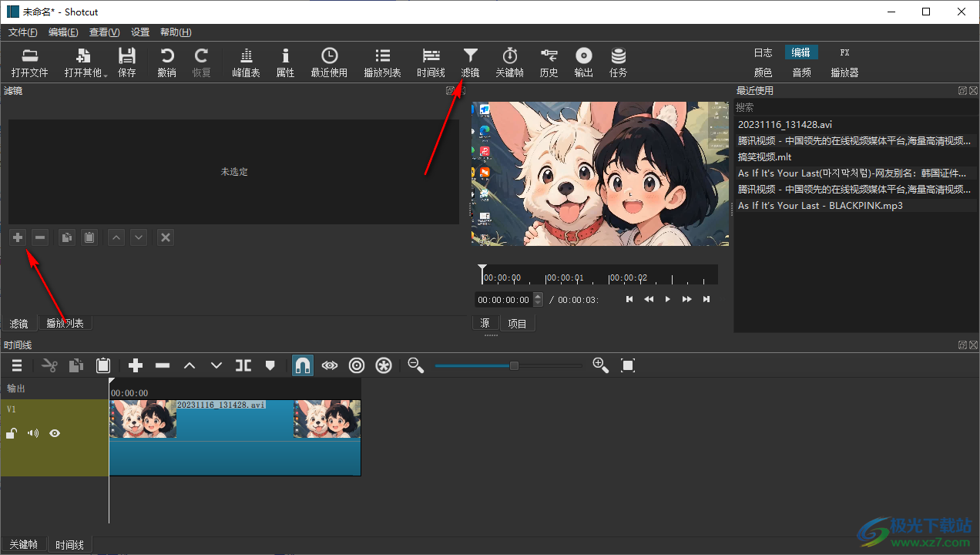Toggle ripple all tracks asterisk button
The image size is (980, 555).
point(384,365)
